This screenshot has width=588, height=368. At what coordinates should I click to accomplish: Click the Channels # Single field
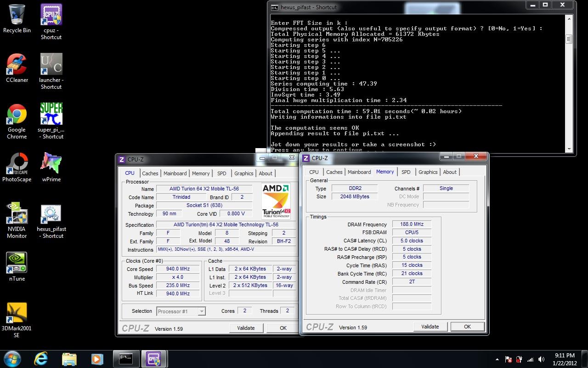[x=446, y=188]
